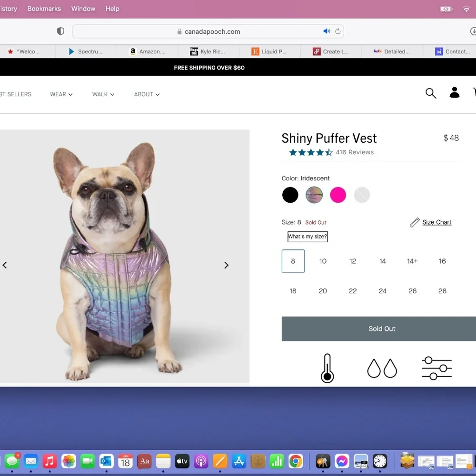
Task: Open Numbers app in the dock
Action: click(277, 461)
